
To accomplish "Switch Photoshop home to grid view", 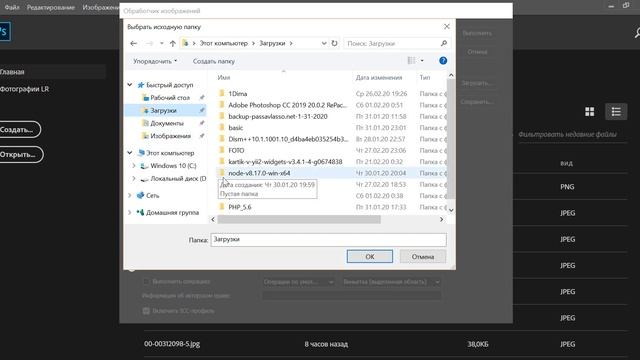I will tap(589, 112).
